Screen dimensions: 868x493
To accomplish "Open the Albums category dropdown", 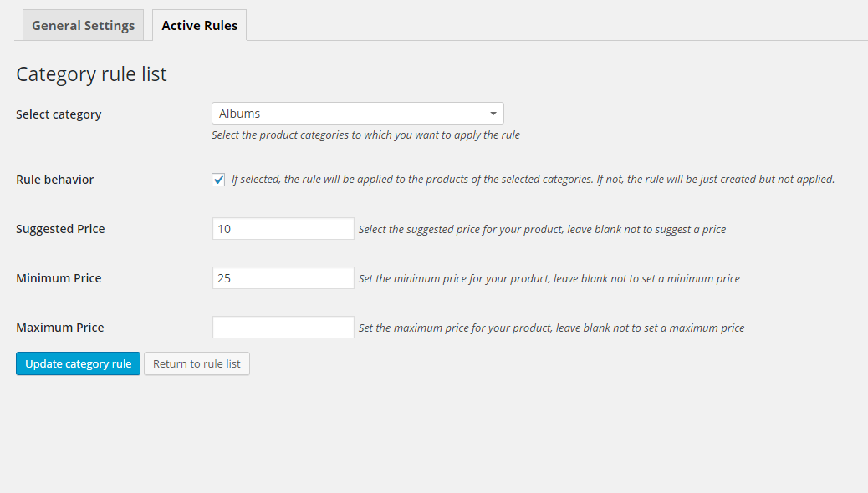I will click(x=351, y=114).
